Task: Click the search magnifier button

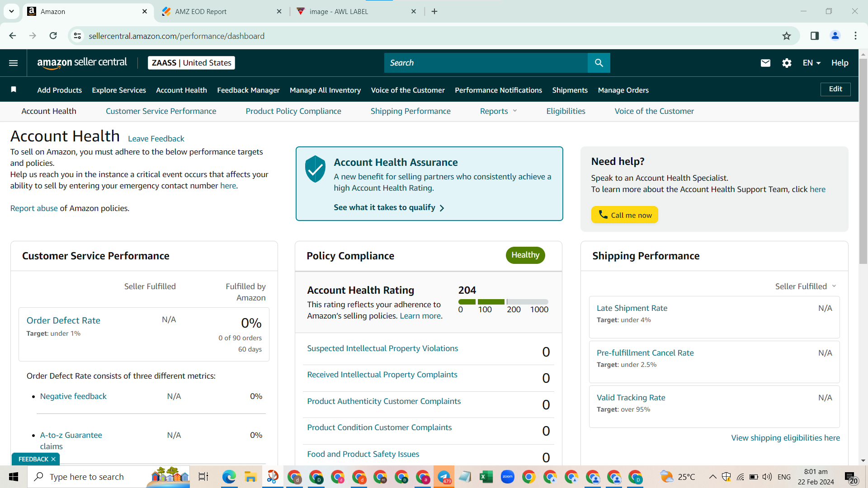Action: click(599, 63)
